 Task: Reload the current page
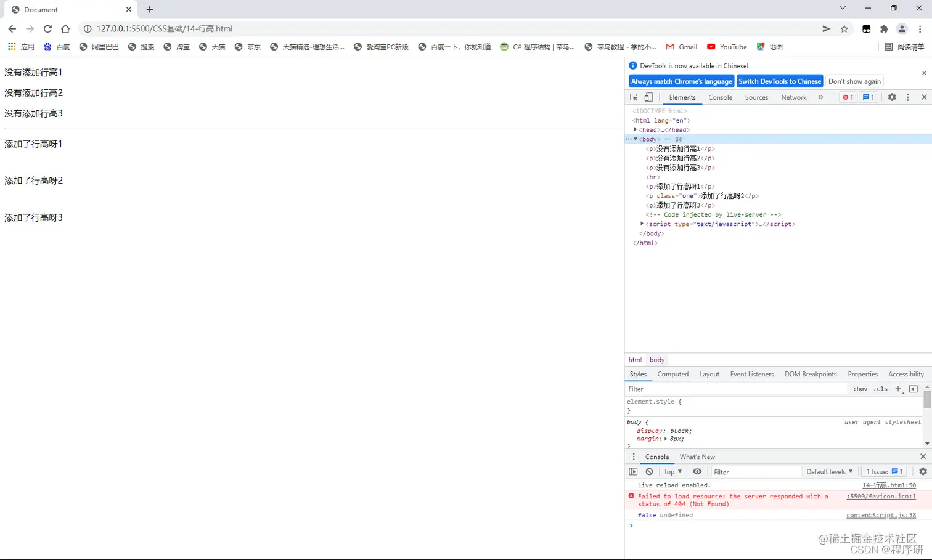point(47,29)
